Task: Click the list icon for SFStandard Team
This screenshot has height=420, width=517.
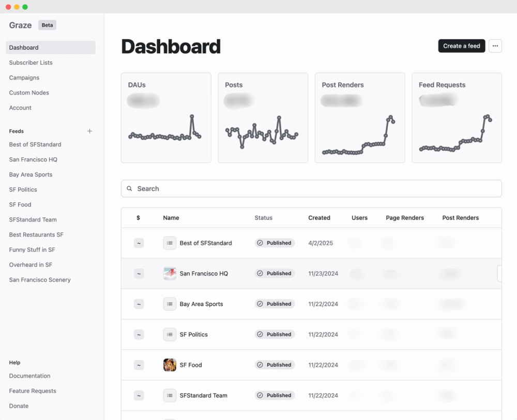Action: (x=170, y=395)
